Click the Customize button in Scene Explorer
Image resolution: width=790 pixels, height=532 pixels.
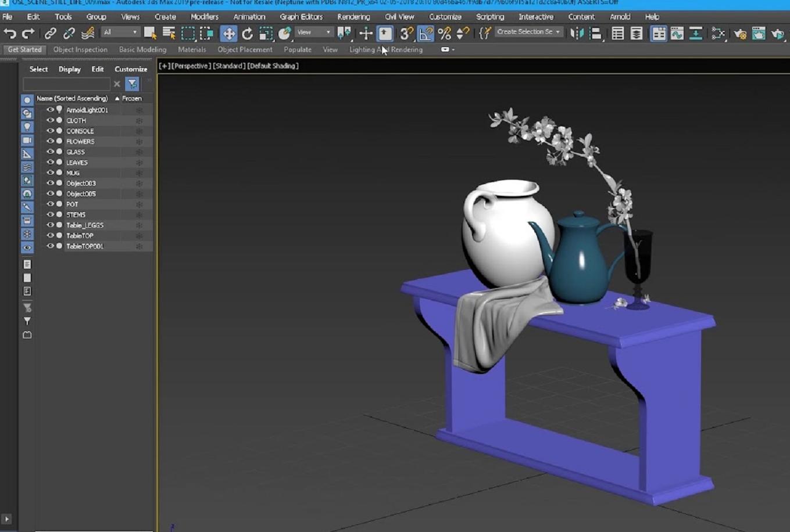pyautogui.click(x=131, y=69)
